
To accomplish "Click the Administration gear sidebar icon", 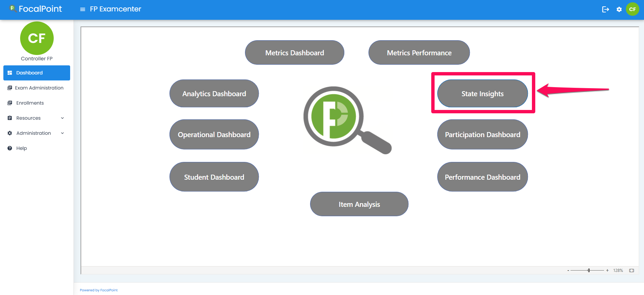I will [10, 133].
